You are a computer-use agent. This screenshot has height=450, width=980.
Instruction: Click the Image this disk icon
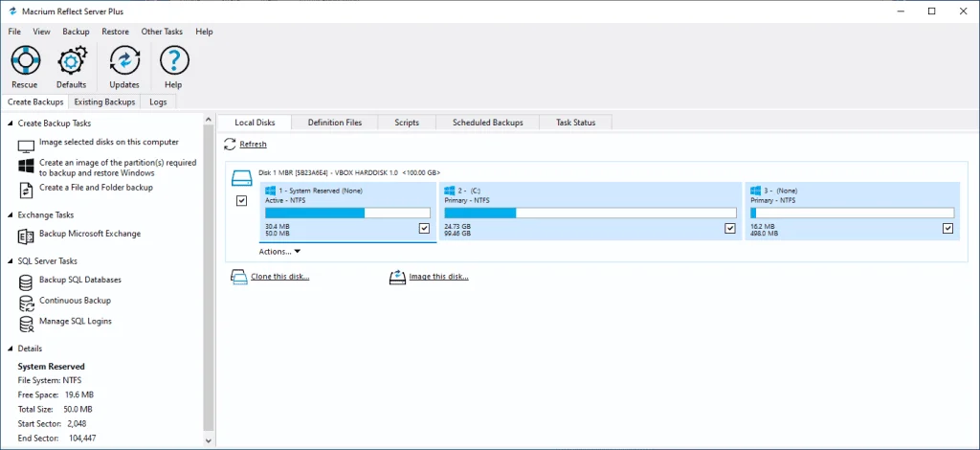pos(397,277)
